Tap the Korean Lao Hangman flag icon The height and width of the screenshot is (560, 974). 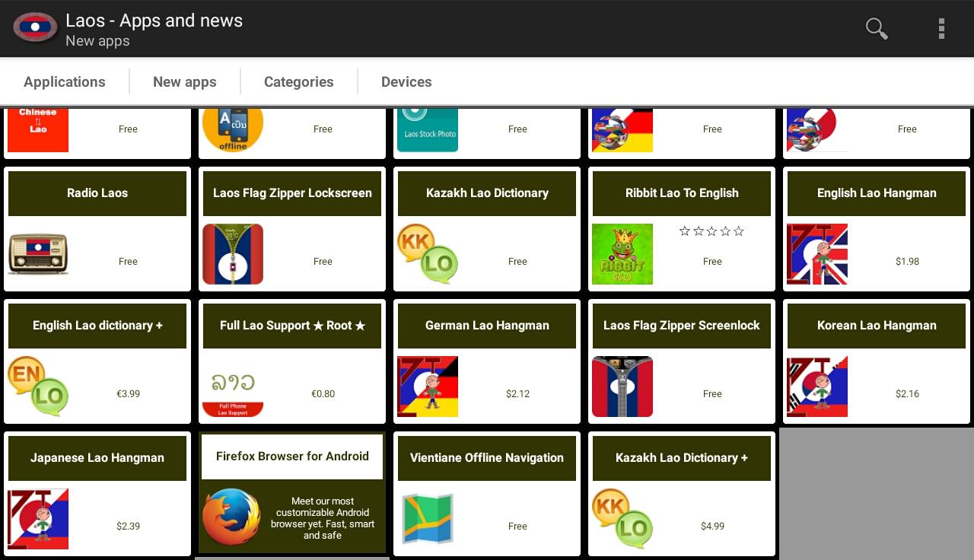pyautogui.click(x=817, y=387)
